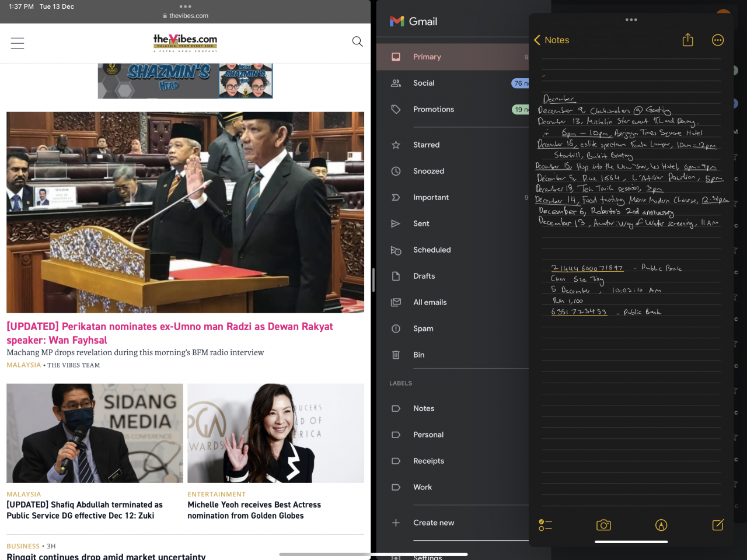747x560 pixels.
Task: Add a checklist in Notes
Action: 545,525
